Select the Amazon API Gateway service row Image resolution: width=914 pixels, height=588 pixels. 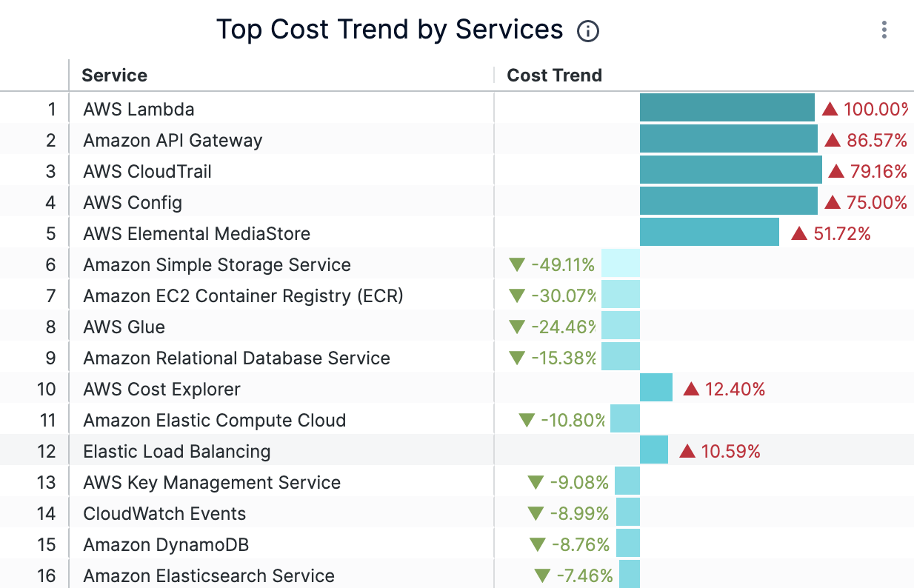click(x=173, y=141)
